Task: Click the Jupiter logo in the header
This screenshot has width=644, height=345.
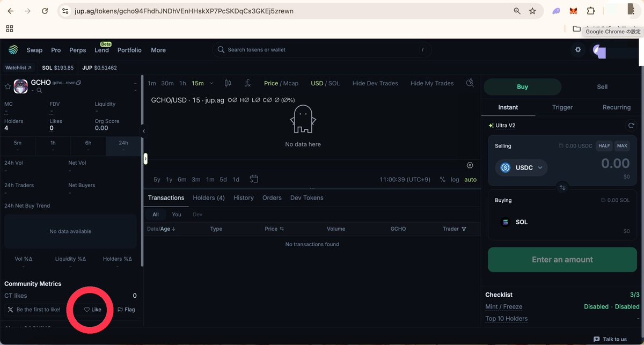Action: pos(13,50)
